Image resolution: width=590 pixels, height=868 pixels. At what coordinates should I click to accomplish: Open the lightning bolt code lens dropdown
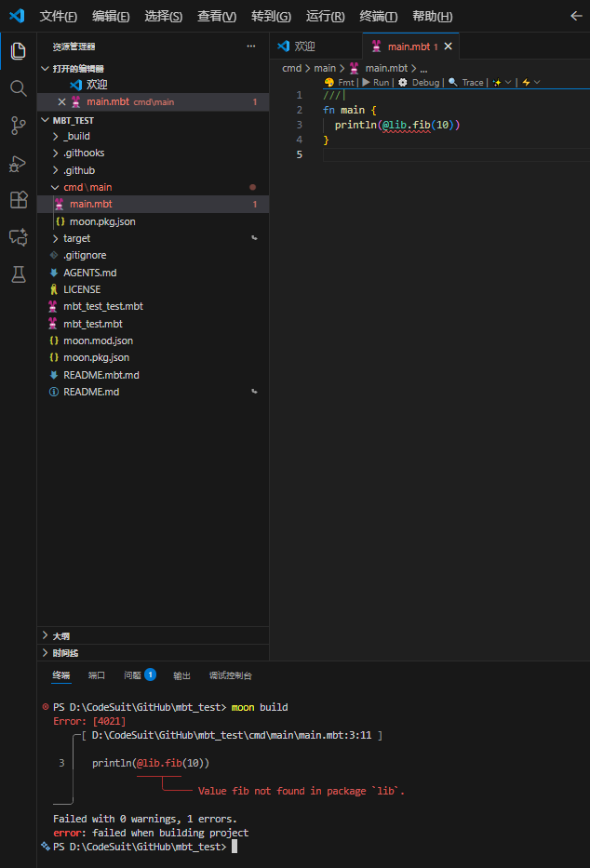530,82
